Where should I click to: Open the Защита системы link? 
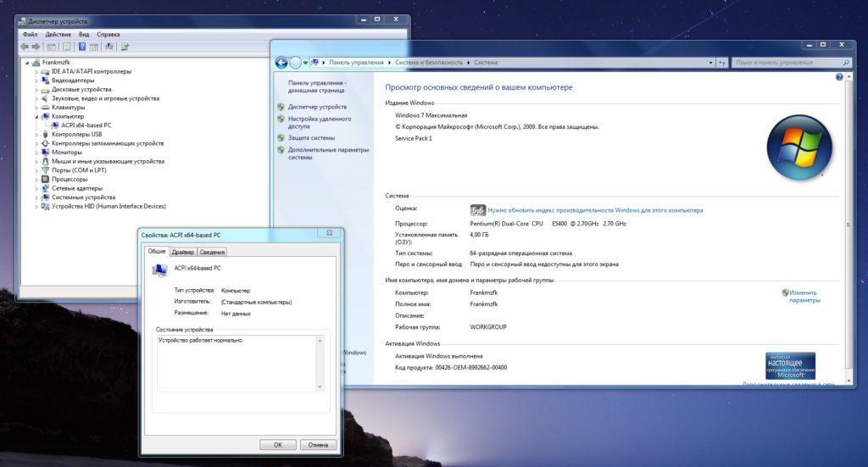311,138
